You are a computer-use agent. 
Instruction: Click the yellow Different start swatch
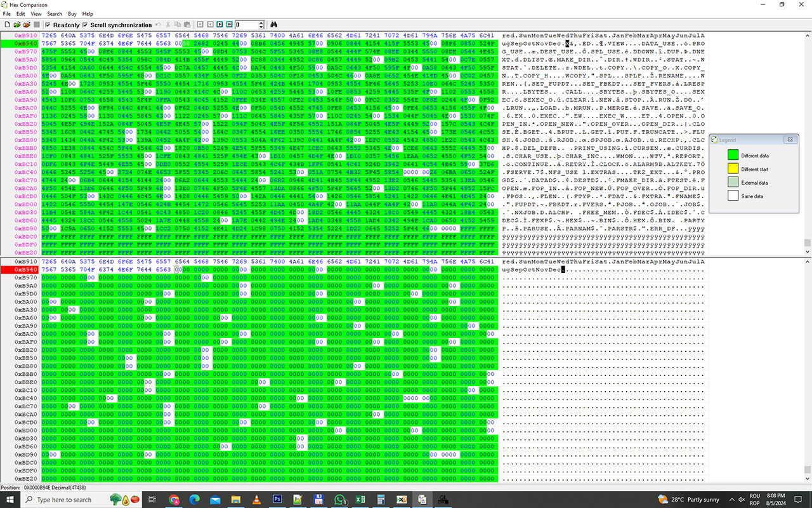pyautogui.click(x=733, y=169)
